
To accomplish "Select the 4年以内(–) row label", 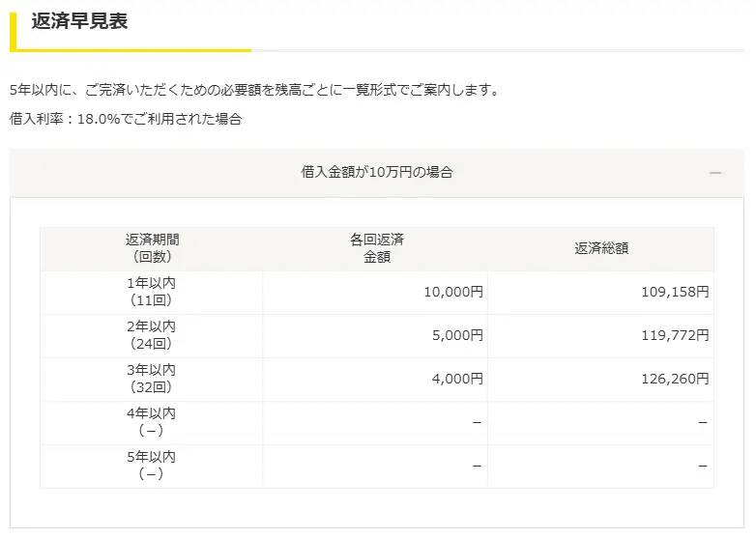I will pyautogui.click(x=152, y=422).
